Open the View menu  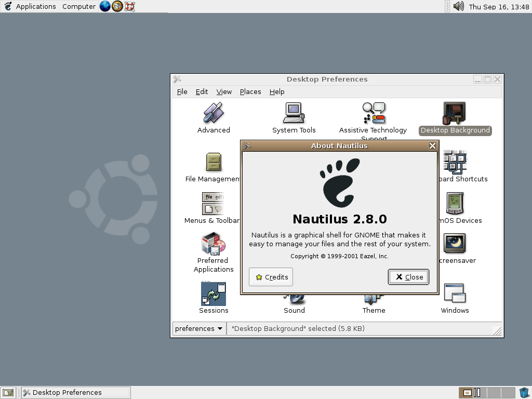click(x=224, y=91)
